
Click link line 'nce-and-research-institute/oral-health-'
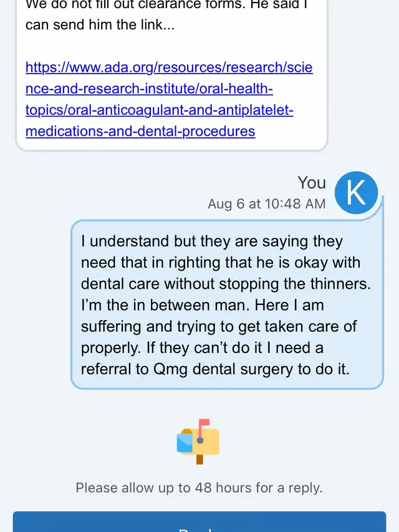click(149, 89)
